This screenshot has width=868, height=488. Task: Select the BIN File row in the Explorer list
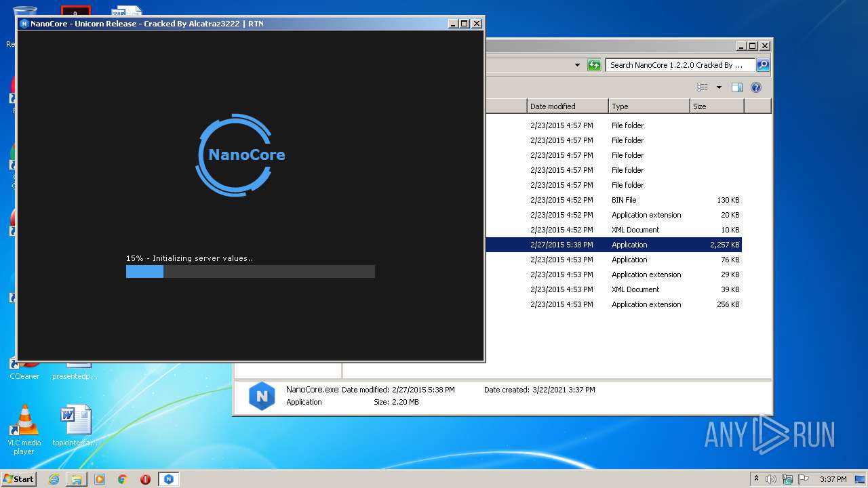[x=614, y=200]
